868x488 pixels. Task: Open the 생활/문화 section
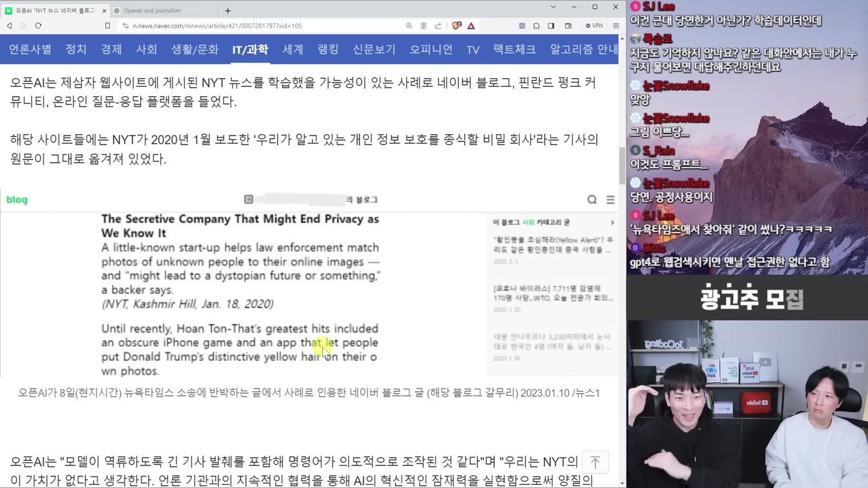pos(195,50)
